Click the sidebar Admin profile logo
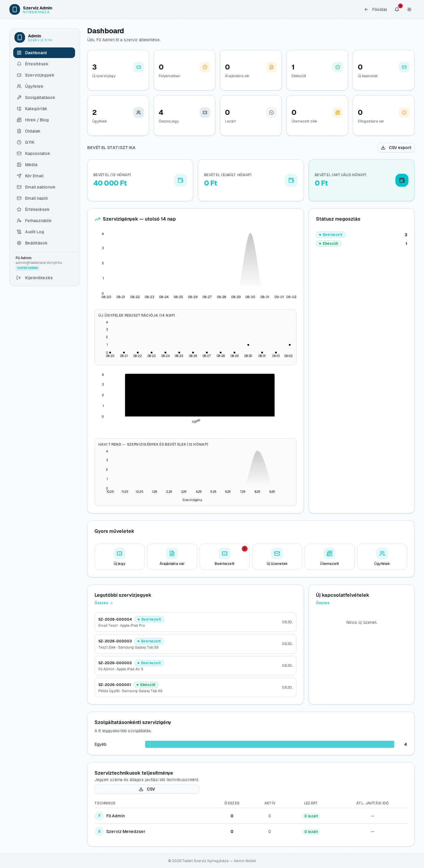Screen dimensions: 424x868 pos(19,37)
